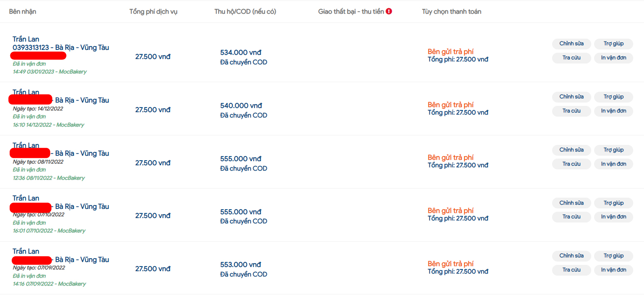644x296 pixels.
Task: Open Trợ giúp for the 540.000 vnđ order
Action: point(614,97)
